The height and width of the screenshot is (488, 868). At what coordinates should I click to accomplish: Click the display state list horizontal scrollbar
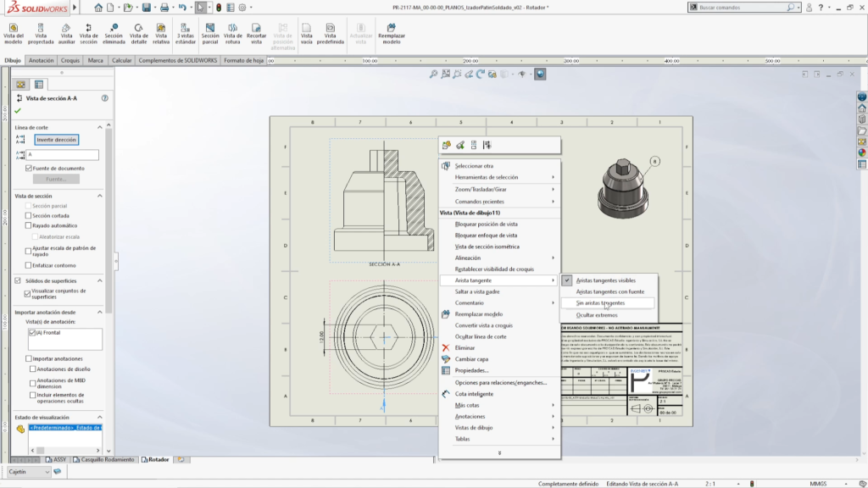(65, 451)
